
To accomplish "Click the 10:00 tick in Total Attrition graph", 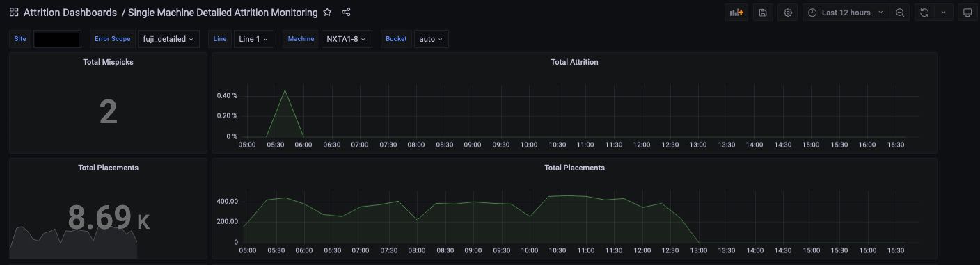I will [x=529, y=145].
